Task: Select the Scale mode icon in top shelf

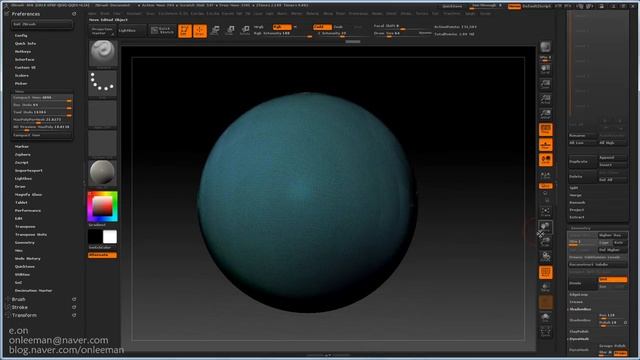Action: pyautogui.click(x=230, y=31)
